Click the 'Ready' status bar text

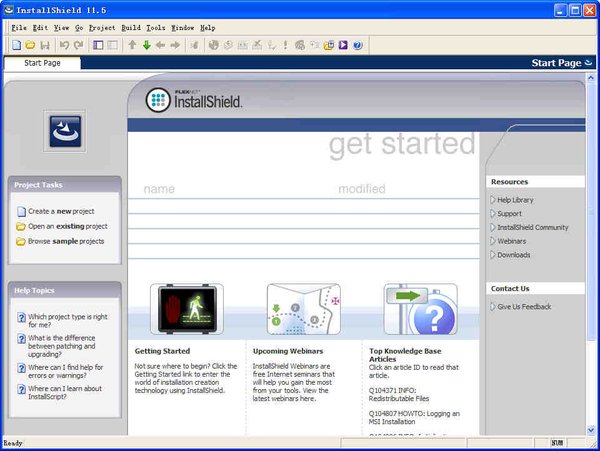point(13,443)
